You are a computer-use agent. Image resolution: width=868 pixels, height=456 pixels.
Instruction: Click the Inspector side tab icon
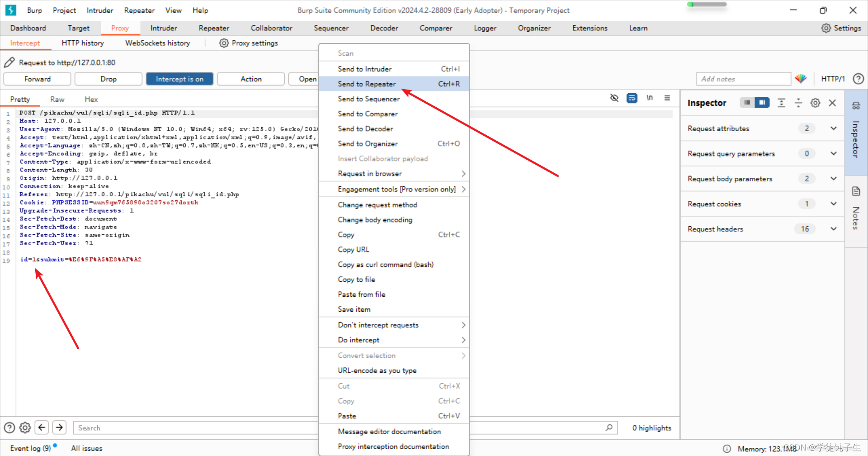pyautogui.click(x=856, y=106)
